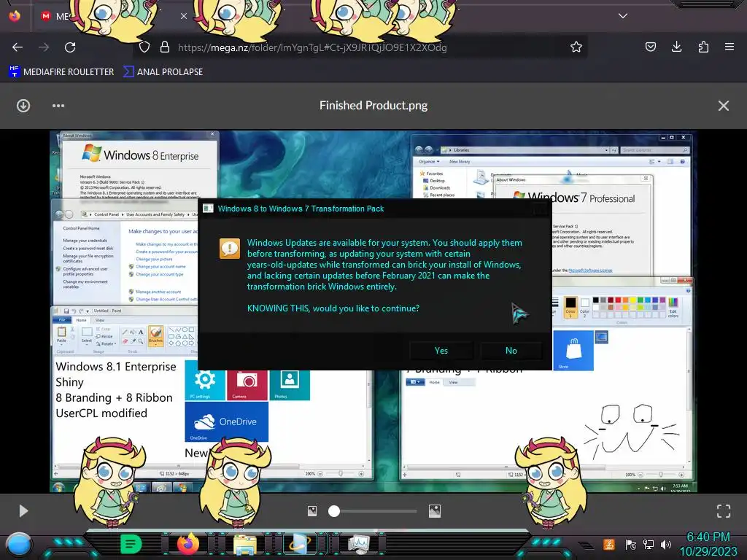Download Finished Product.png from MEGA viewer
The width and height of the screenshot is (747, 560).
[23, 106]
